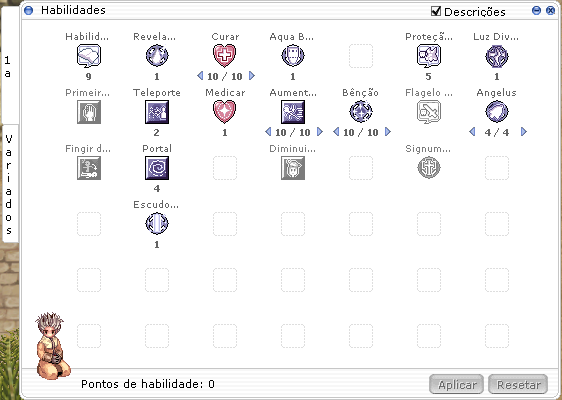Increase Aumentar skill level with right arrow
562x400 pixels.
click(320, 132)
